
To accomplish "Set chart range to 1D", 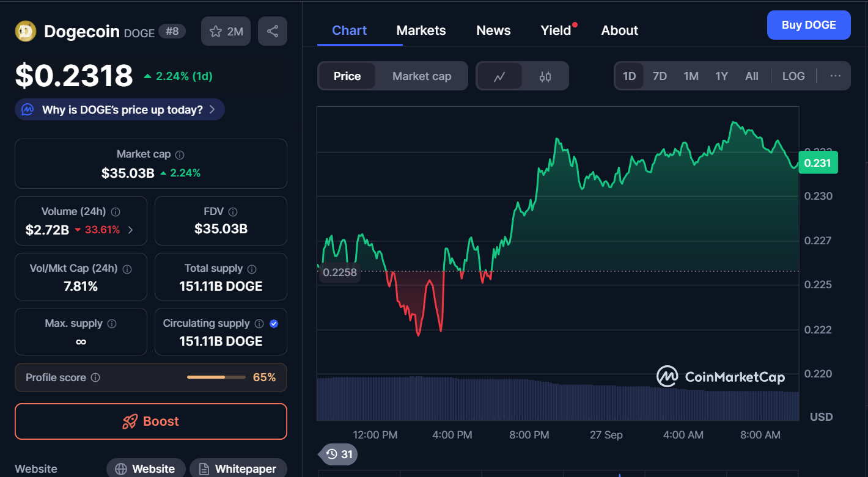I will [x=630, y=76].
